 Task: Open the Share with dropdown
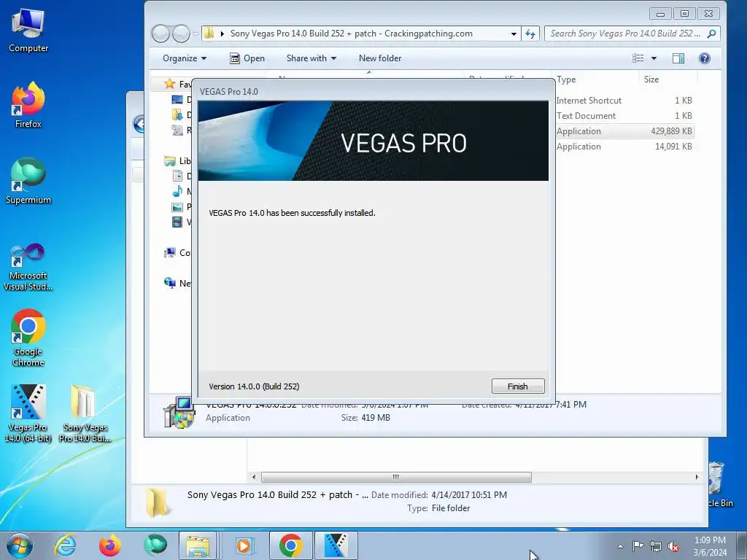click(311, 58)
